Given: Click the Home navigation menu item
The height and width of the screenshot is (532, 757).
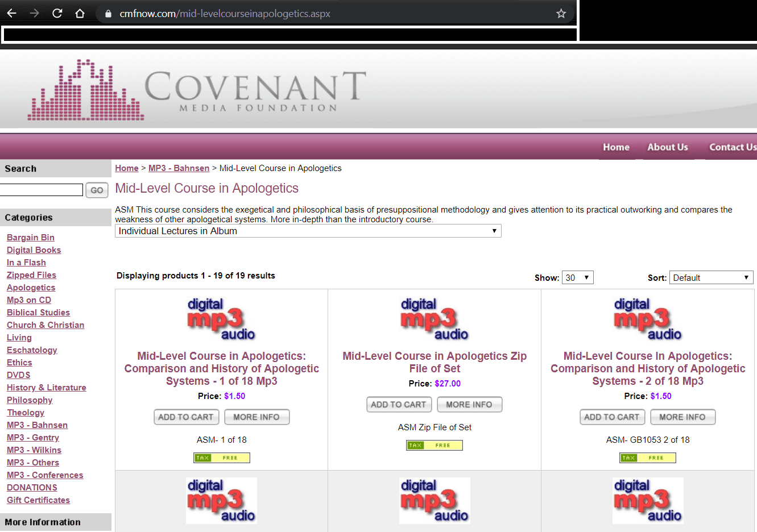Looking at the screenshot, I should tap(616, 147).
